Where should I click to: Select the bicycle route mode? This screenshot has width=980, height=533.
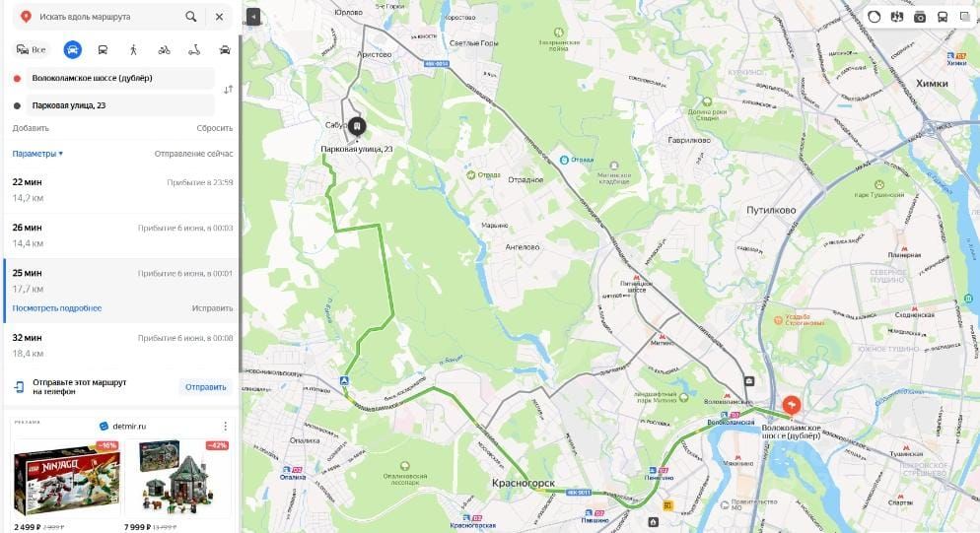[164, 50]
